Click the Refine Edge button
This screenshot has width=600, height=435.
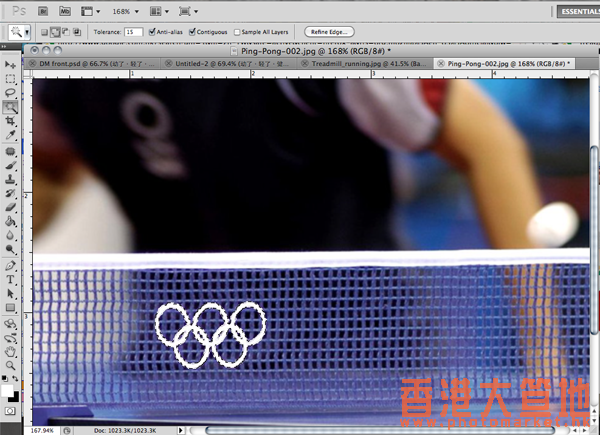tap(329, 32)
